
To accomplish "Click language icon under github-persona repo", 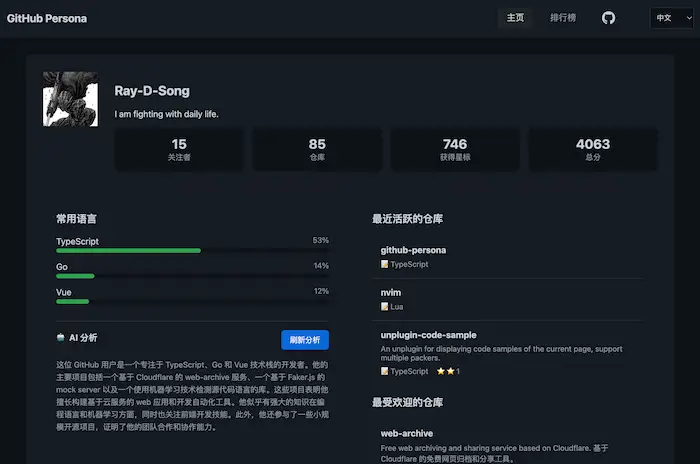I will [x=385, y=264].
